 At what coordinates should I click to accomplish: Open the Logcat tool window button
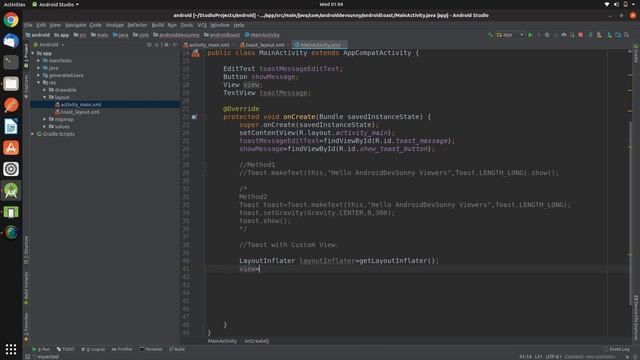click(x=93, y=349)
